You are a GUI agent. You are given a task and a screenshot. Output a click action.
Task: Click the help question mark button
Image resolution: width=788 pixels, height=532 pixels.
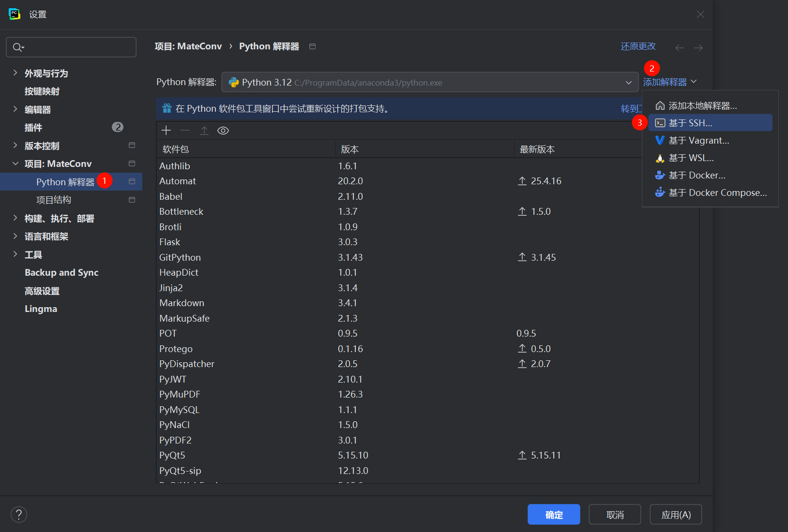(x=19, y=514)
